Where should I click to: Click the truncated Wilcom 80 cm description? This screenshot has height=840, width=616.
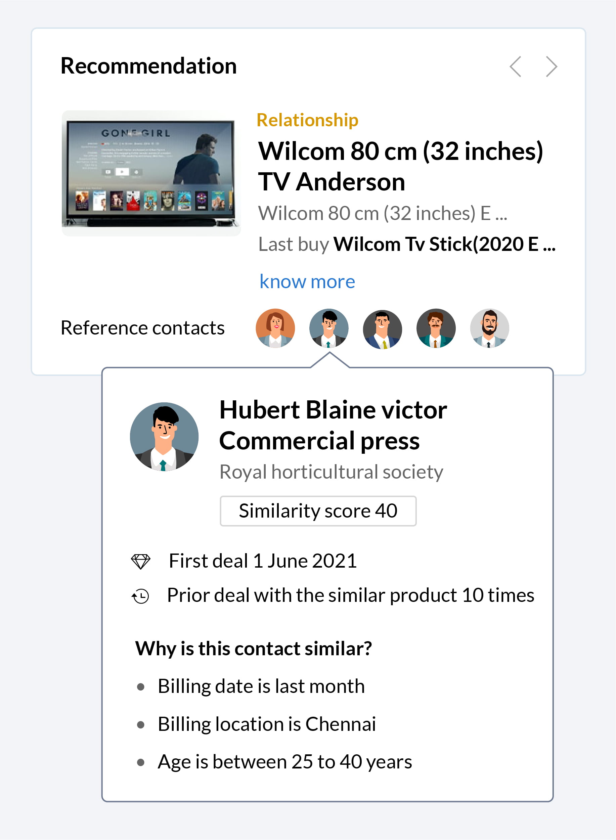383,213
